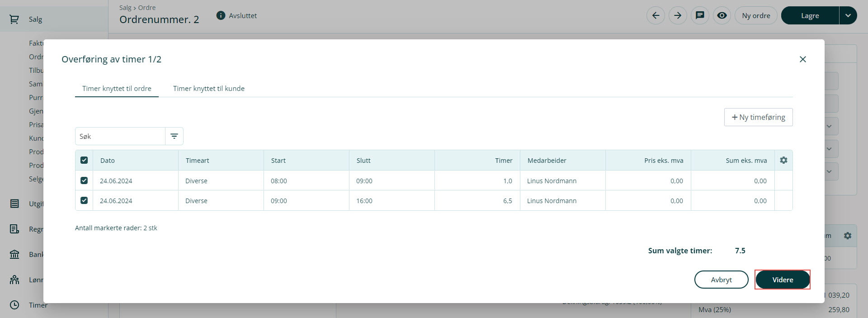Select Timer knyttet til ordre tab
The height and width of the screenshot is (318, 868).
(117, 89)
